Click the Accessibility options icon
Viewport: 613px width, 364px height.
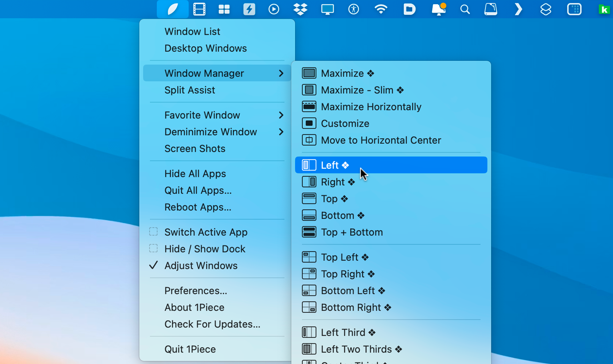(x=354, y=9)
